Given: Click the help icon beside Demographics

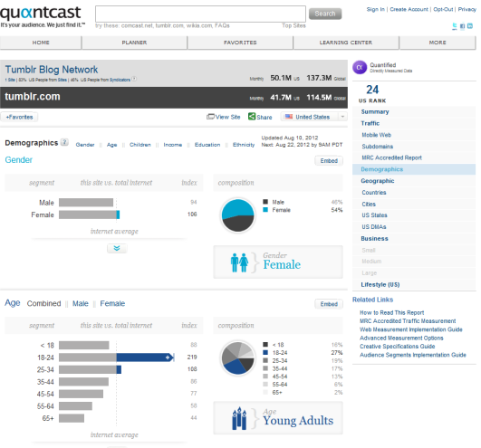Looking at the screenshot, I should tap(64, 142).
